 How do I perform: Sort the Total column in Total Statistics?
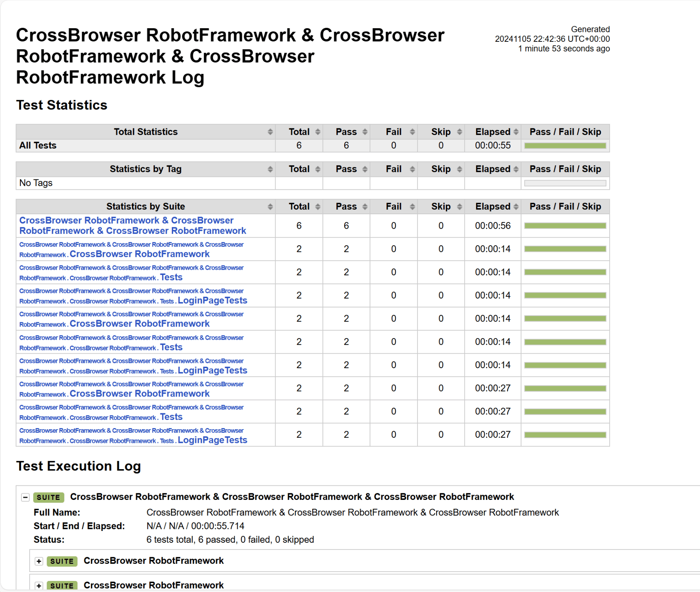[x=318, y=132]
